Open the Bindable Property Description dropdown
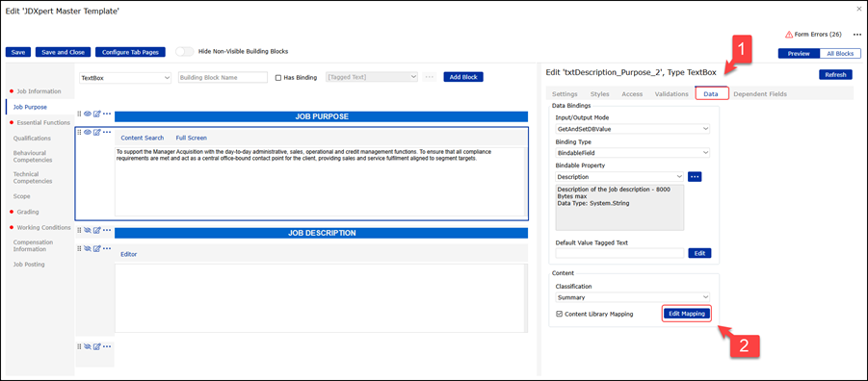 (x=620, y=176)
